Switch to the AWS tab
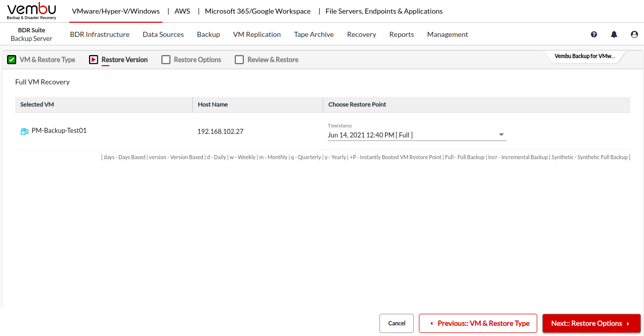The image size is (644, 336). pos(182,11)
